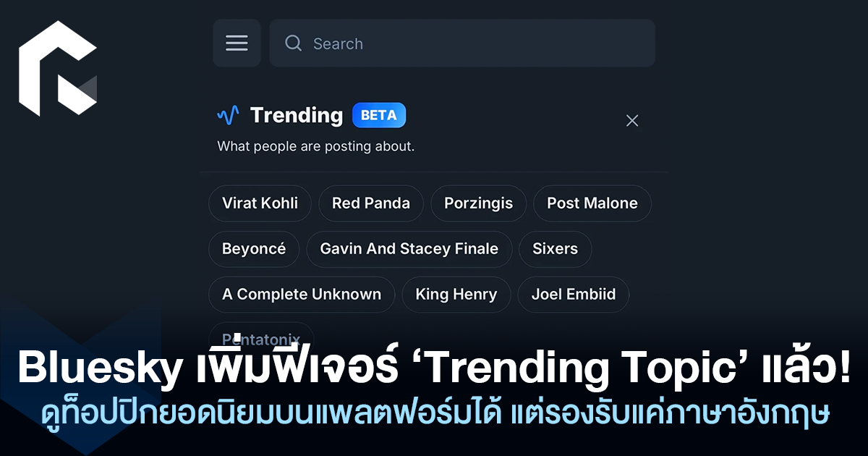Select the Post Malone topic

click(592, 203)
